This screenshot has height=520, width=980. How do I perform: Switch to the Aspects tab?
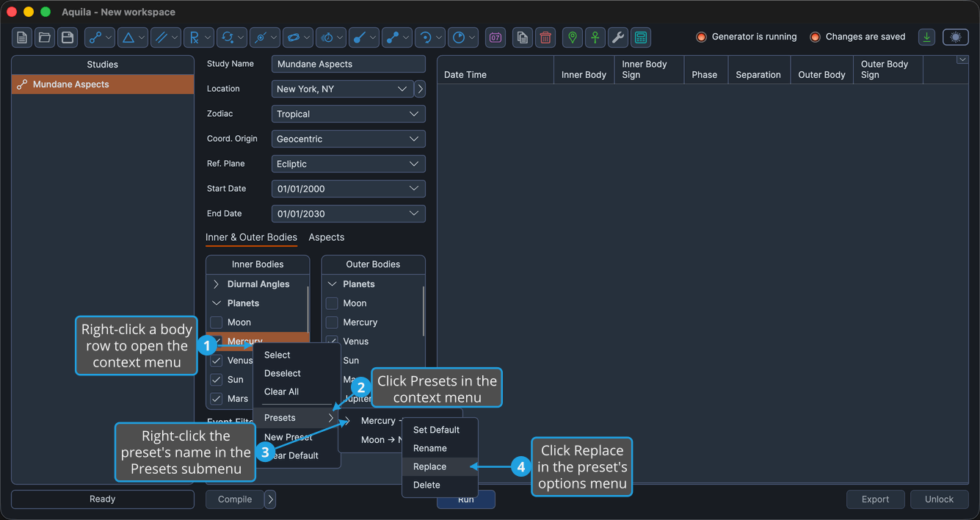coord(327,237)
